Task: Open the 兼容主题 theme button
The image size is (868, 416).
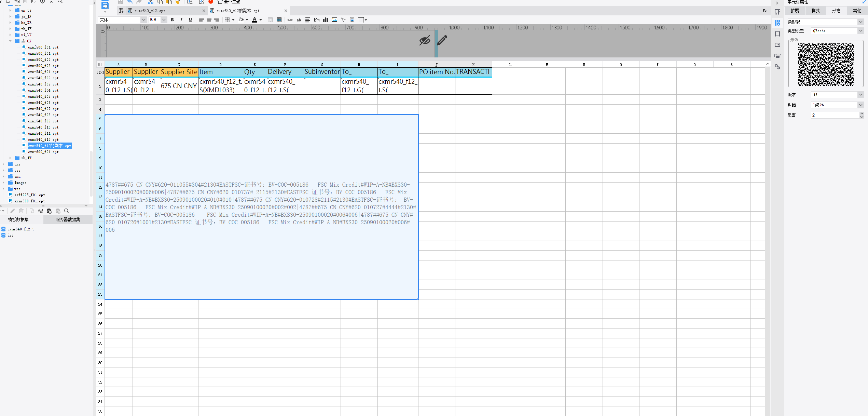Action: pos(229,2)
